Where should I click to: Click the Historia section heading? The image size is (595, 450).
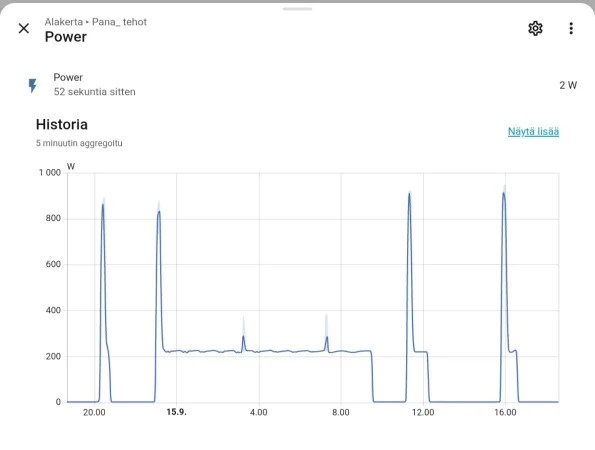tap(61, 124)
